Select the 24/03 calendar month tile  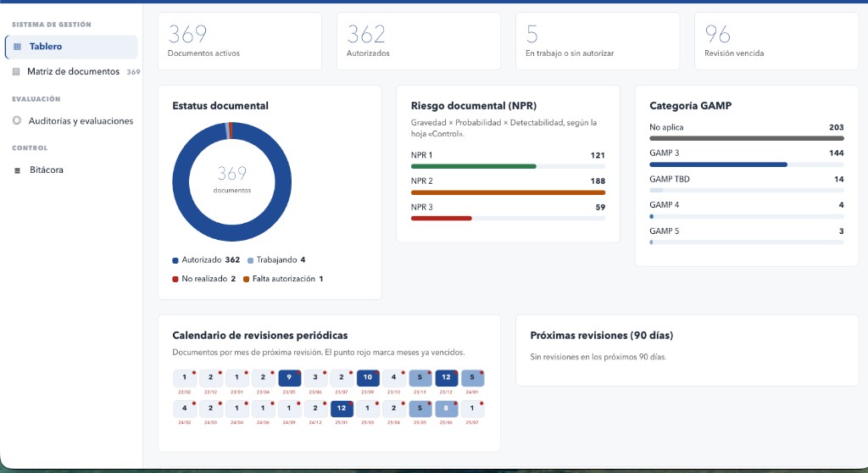(210, 409)
